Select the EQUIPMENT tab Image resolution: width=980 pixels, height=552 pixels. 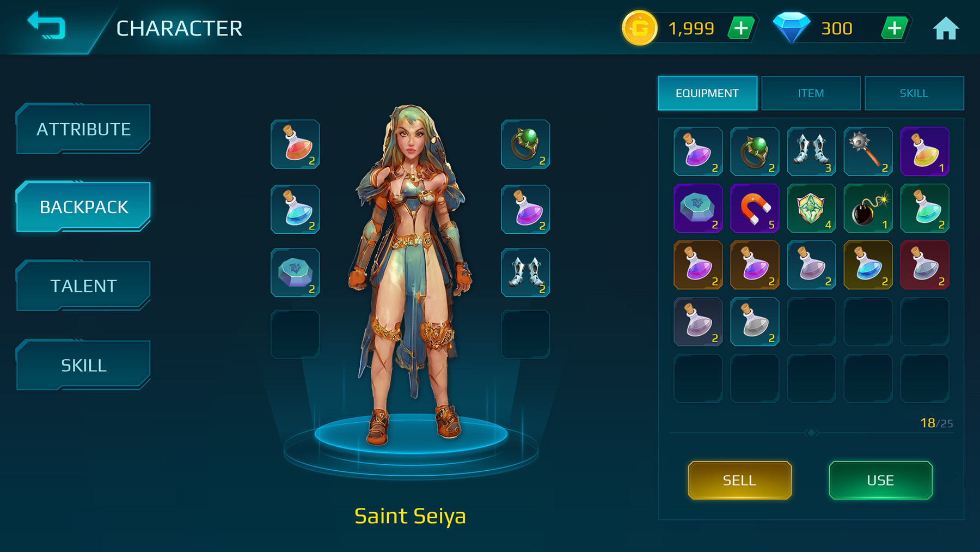coord(707,93)
